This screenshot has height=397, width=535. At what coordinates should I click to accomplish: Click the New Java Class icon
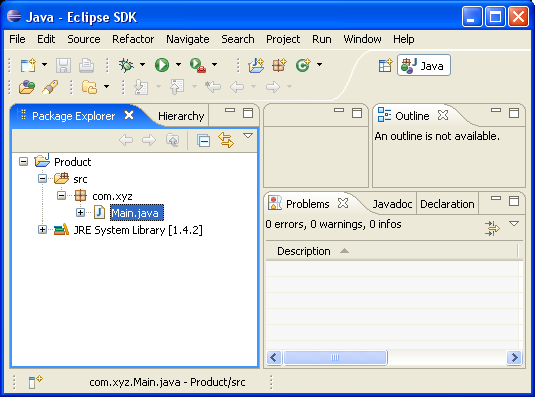pos(303,65)
